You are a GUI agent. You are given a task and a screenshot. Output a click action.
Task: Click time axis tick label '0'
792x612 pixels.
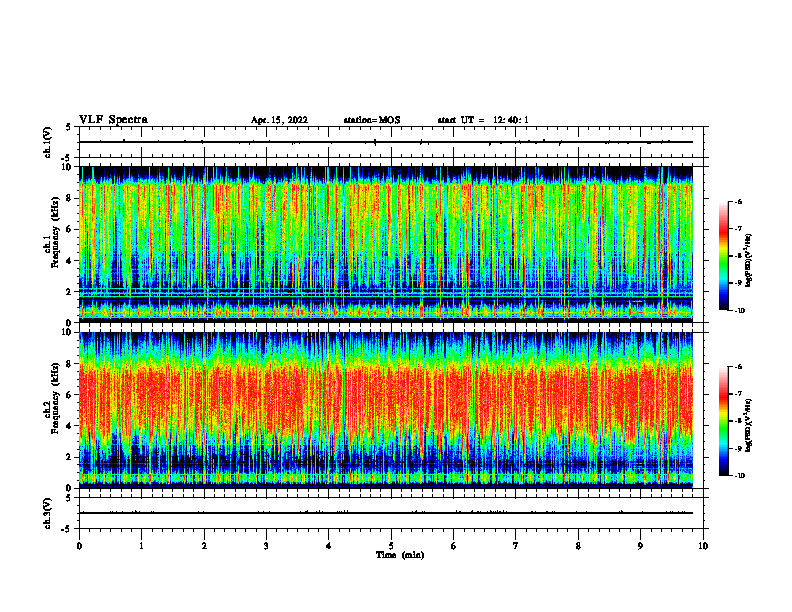tap(79, 546)
